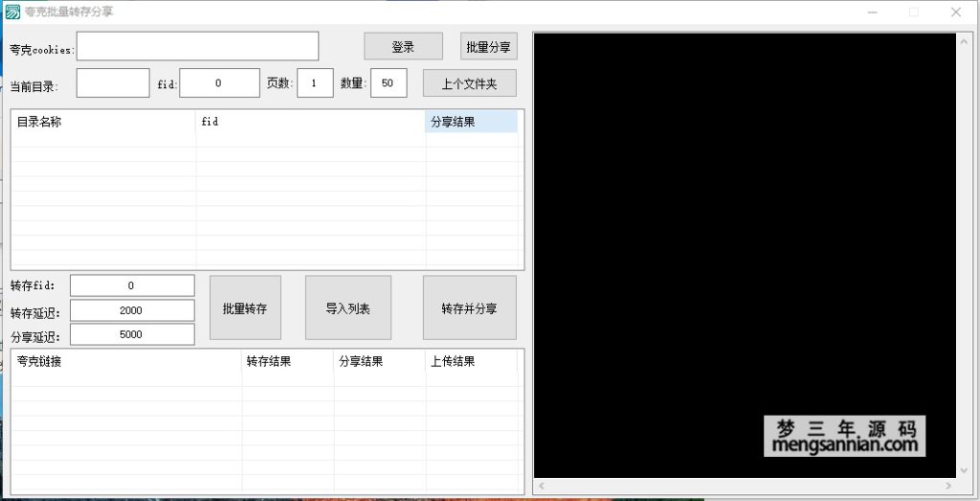This screenshot has height=501, width=980.
Task: Click 导入列表 import list button
Action: click(348, 307)
